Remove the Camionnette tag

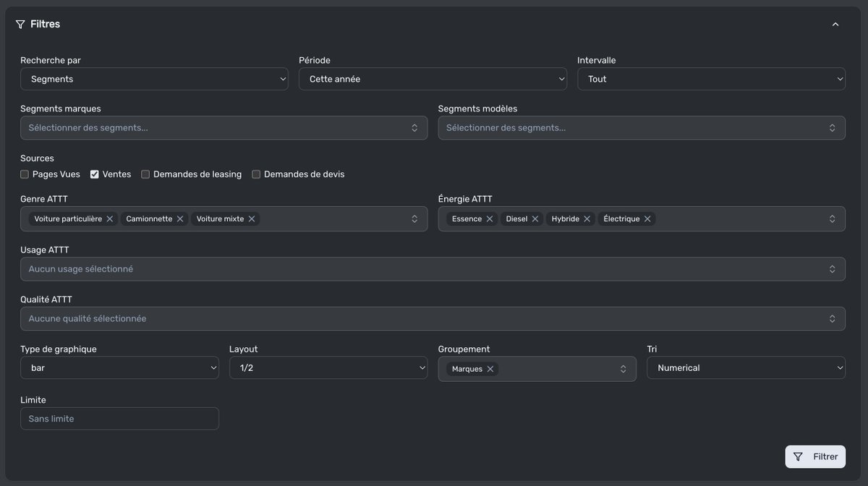(180, 218)
